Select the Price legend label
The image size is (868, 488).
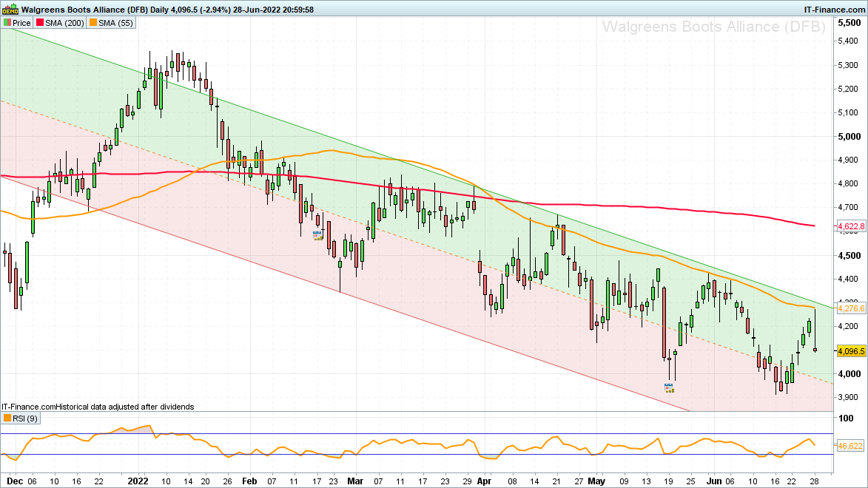pos(21,23)
